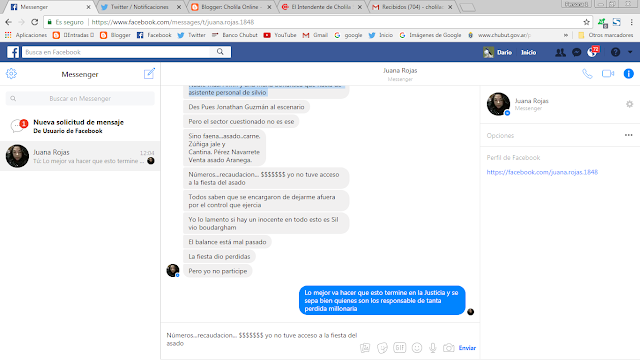Toggle the conversation info panel icon

click(x=629, y=73)
